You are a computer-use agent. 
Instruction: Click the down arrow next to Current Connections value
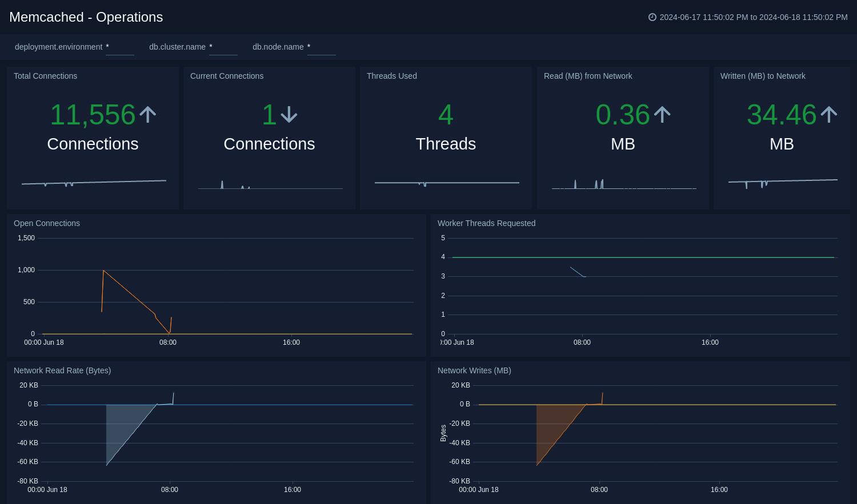click(289, 115)
